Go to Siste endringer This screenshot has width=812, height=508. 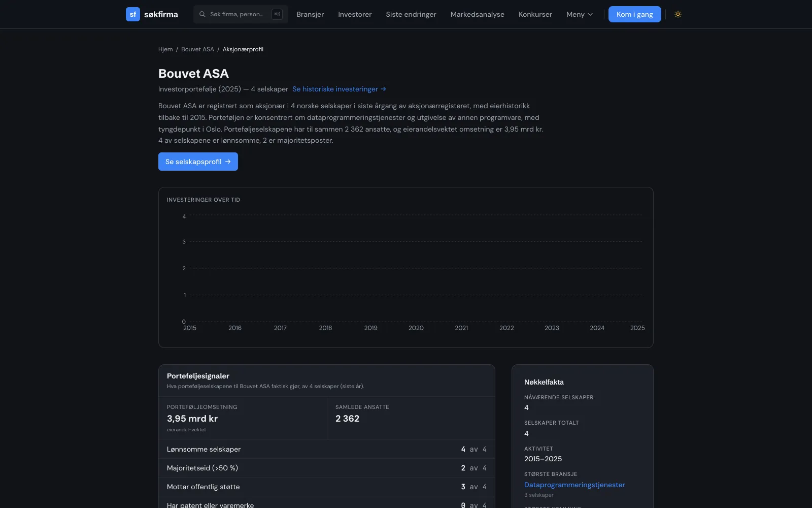point(411,14)
